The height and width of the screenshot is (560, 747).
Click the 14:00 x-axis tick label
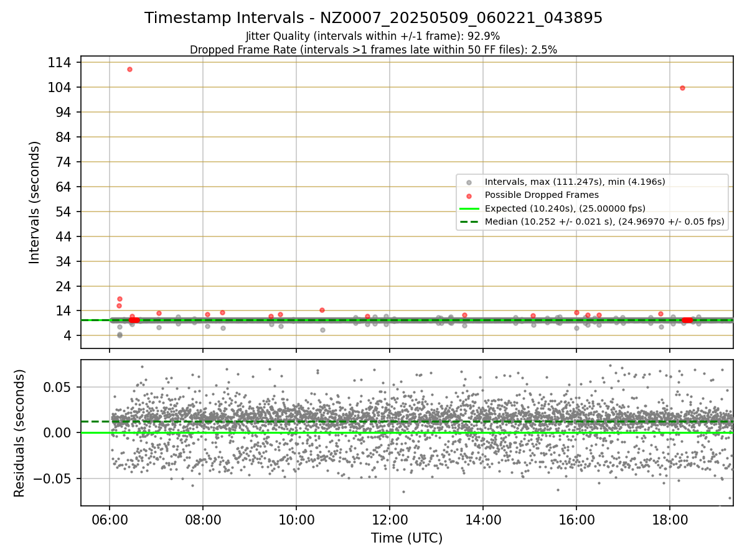click(x=483, y=519)
